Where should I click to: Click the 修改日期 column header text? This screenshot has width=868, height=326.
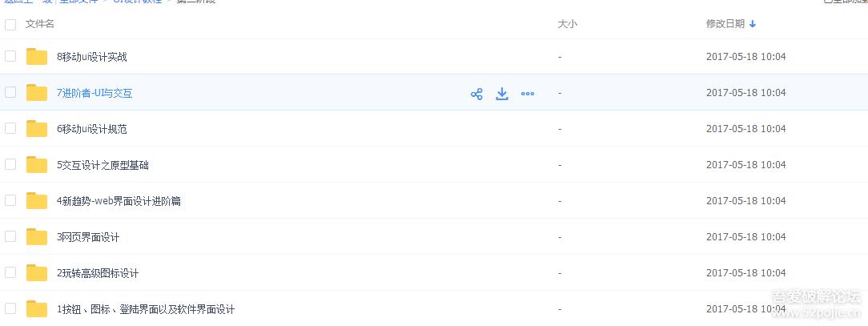[725, 24]
